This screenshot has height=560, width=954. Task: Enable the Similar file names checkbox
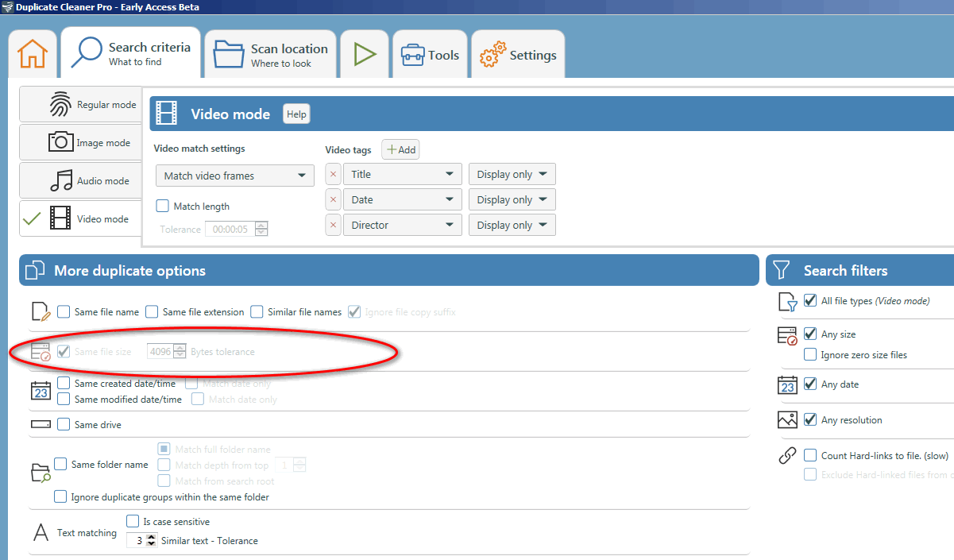click(257, 311)
